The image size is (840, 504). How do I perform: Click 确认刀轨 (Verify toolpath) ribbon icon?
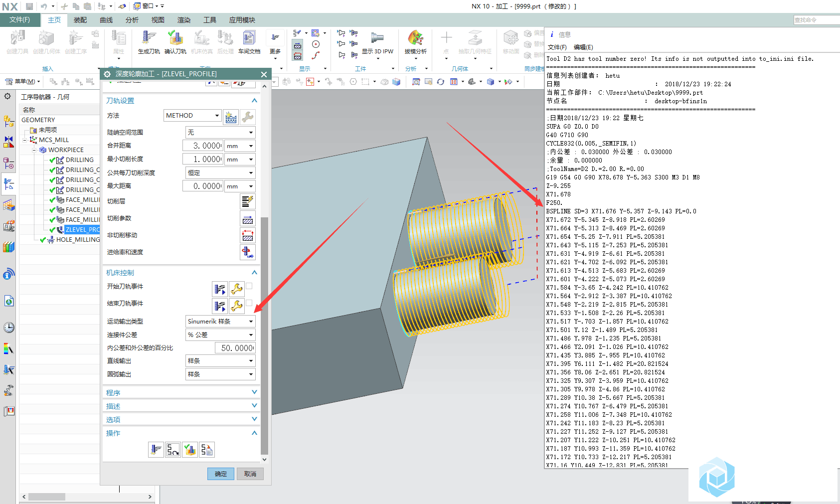[175, 42]
